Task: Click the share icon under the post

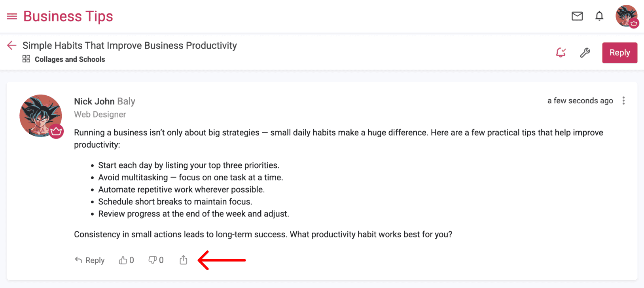Action: pos(183,260)
